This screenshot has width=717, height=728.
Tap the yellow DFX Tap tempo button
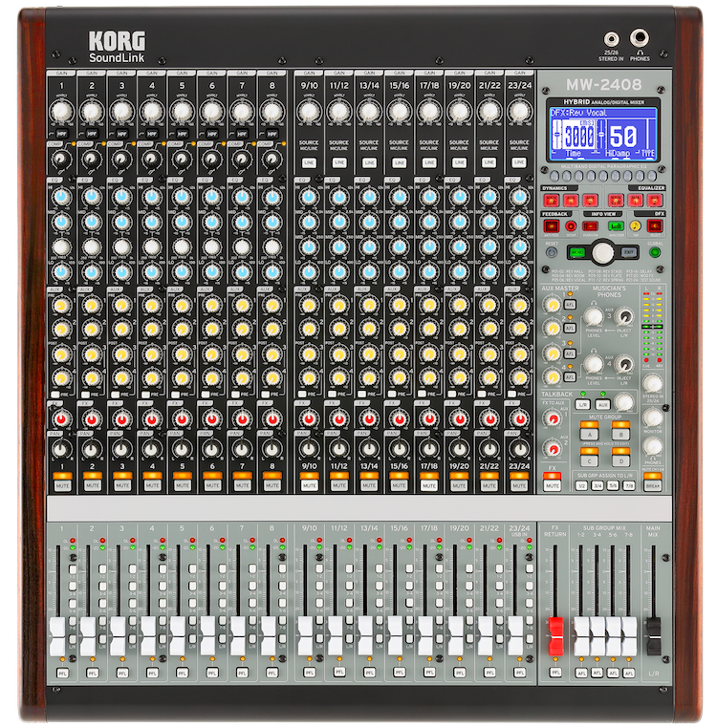635,226
